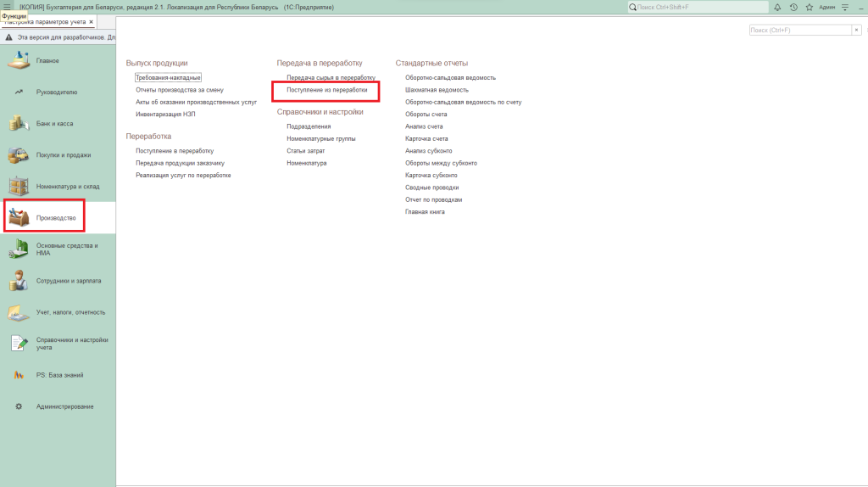Select Номенклатура и склад section
This screenshot has width=868, height=487.
click(67, 187)
